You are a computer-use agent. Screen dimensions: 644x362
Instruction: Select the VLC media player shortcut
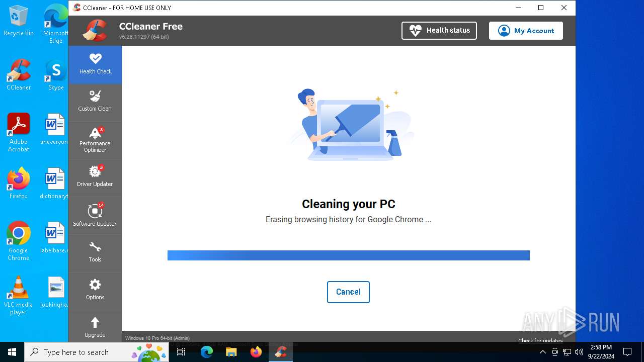tap(19, 296)
